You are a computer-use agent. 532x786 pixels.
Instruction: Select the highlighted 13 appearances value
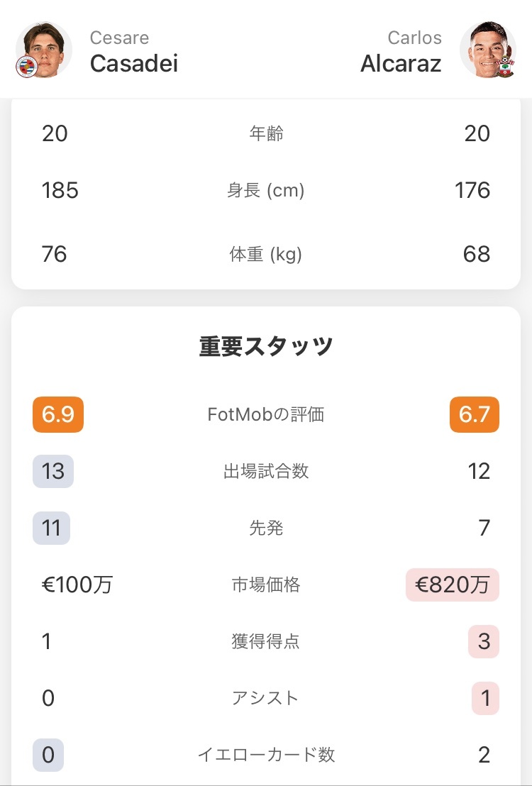pos(53,471)
